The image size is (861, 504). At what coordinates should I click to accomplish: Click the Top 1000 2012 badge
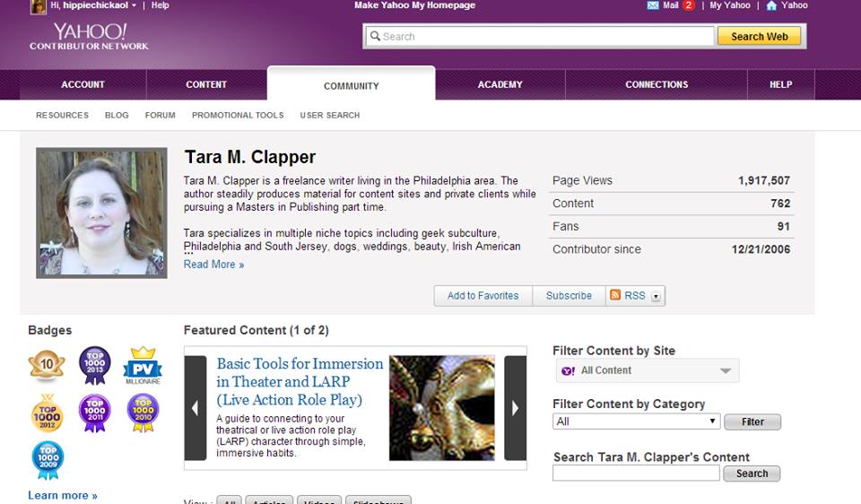coord(48,413)
